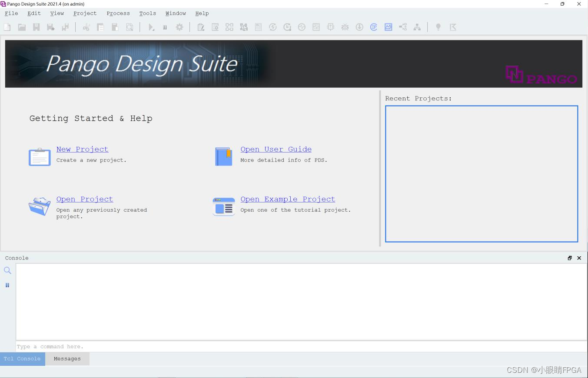Click the small blue Console pause icon
This screenshot has height=378, width=588.
pyautogui.click(x=7, y=285)
